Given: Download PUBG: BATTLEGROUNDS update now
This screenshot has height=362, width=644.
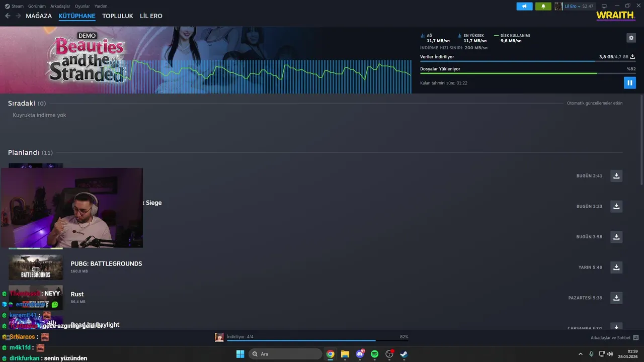Looking at the screenshot, I should [x=616, y=267].
